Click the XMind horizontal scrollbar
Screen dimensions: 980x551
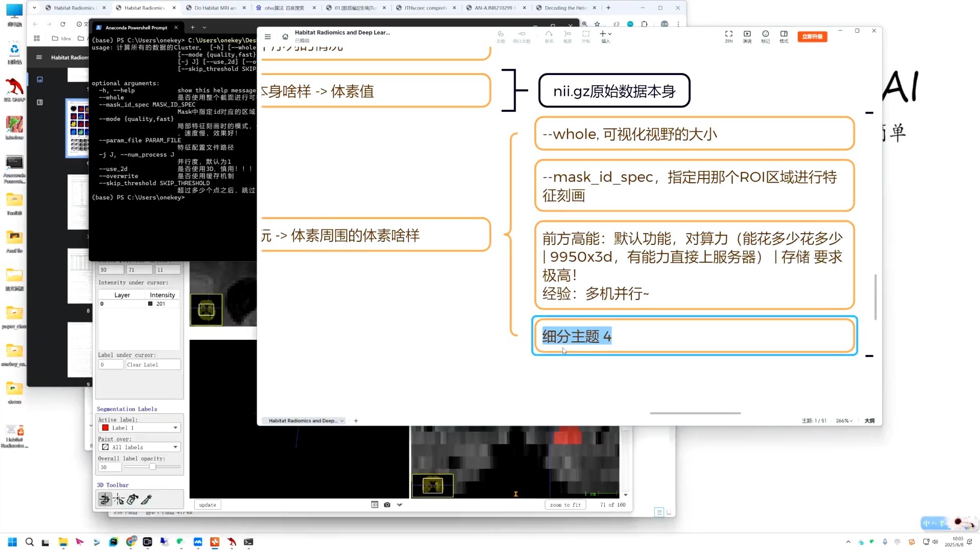(695, 413)
